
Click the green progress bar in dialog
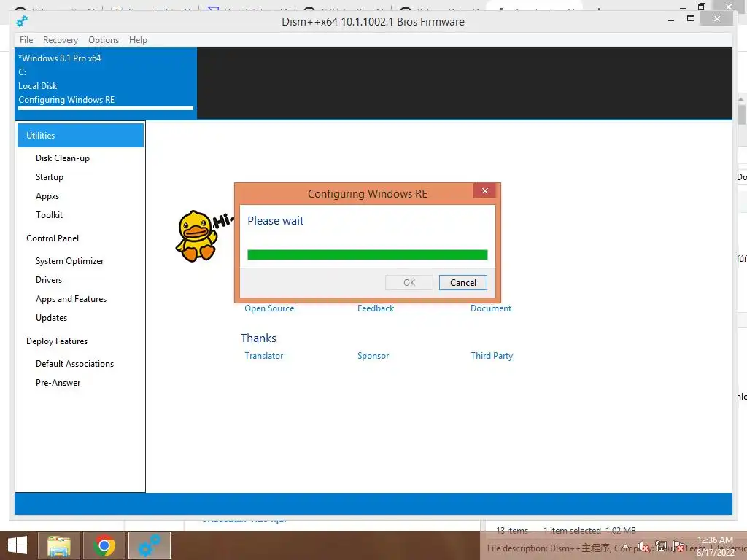coord(368,254)
